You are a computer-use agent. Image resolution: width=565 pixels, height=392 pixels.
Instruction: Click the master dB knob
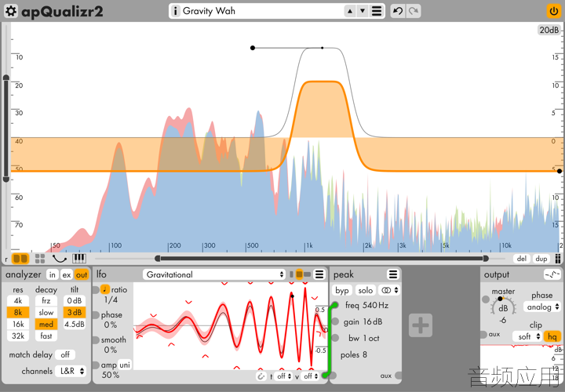[503, 308]
